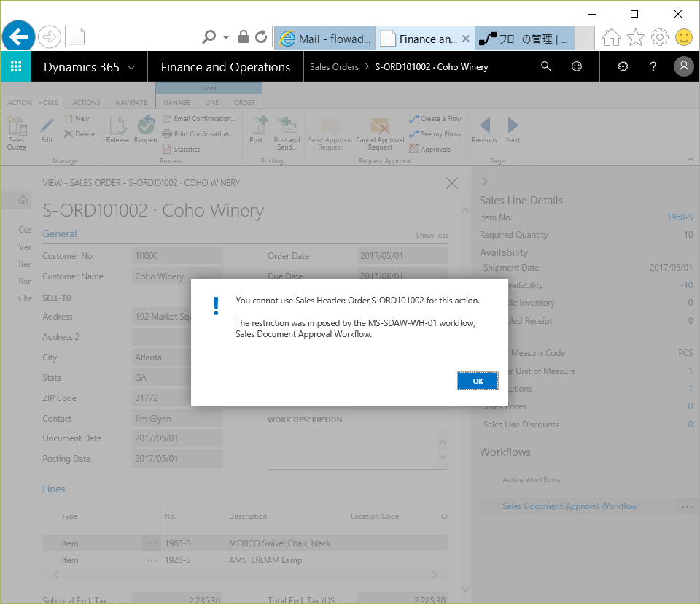Close the sales order view X
Screen dimensions: 700x604
click(x=452, y=183)
